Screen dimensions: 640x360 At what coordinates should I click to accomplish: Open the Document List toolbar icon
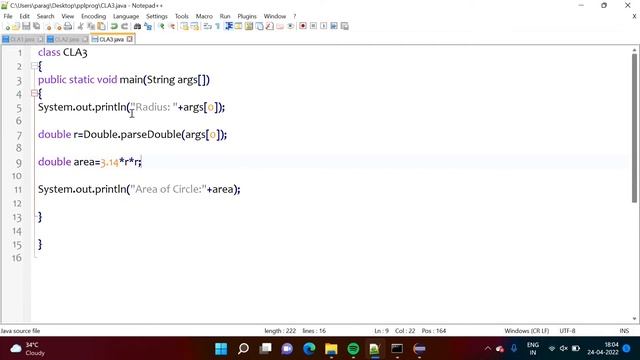[x=259, y=27]
